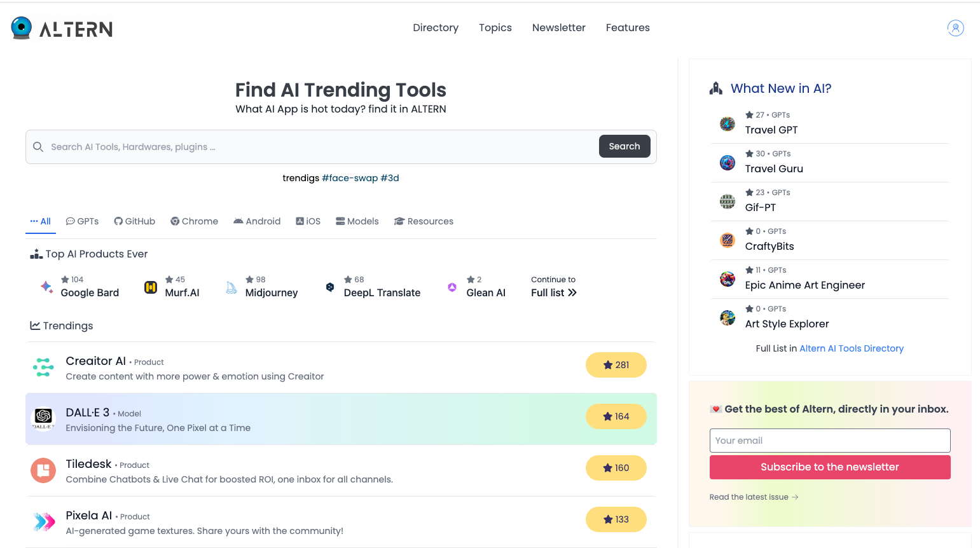980x548 pixels.
Task: Open Glean AI from top products
Action: click(x=486, y=293)
